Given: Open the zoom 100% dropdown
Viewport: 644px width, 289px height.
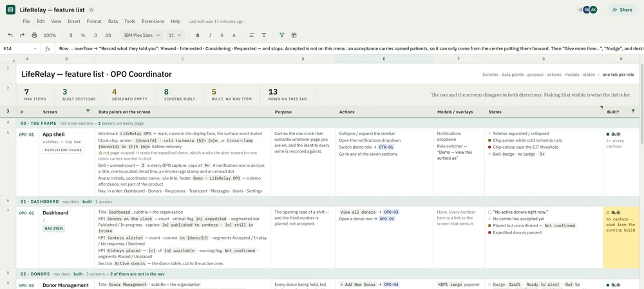Looking at the screenshot, I should [x=50, y=35].
